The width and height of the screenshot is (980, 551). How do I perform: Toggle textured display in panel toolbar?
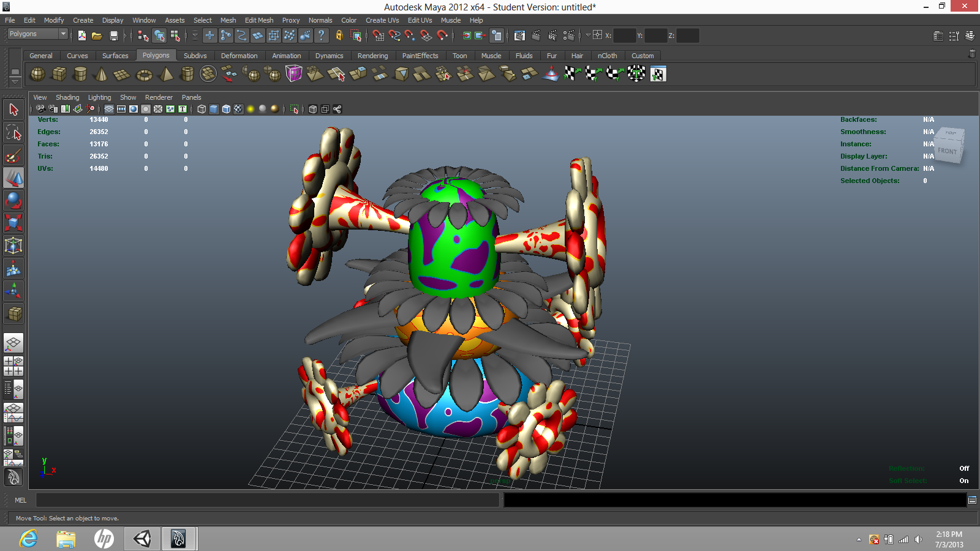238,109
